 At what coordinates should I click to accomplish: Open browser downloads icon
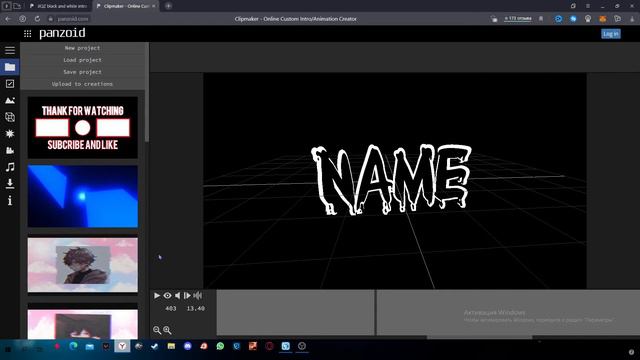pyautogui.click(x=632, y=19)
